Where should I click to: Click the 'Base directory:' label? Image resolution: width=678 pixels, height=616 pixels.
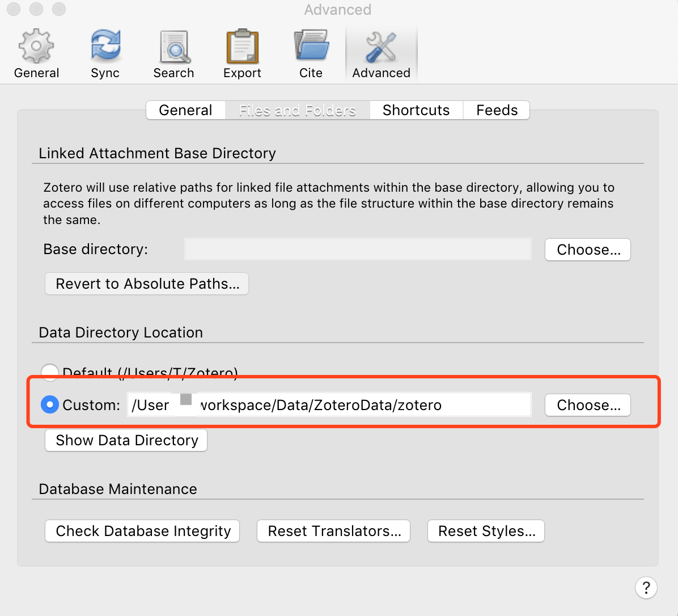[96, 249]
